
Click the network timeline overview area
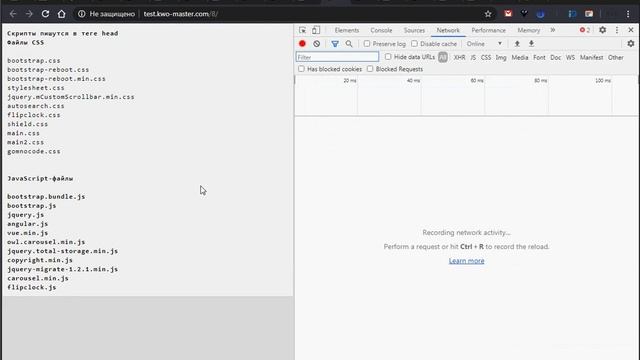coord(467,96)
